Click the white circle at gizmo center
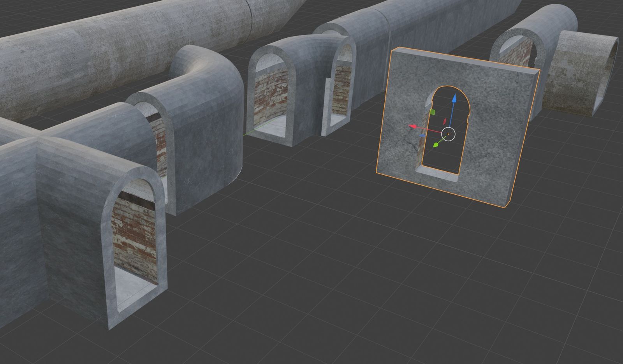Screen dimensions: 623x364 [448, 134]
